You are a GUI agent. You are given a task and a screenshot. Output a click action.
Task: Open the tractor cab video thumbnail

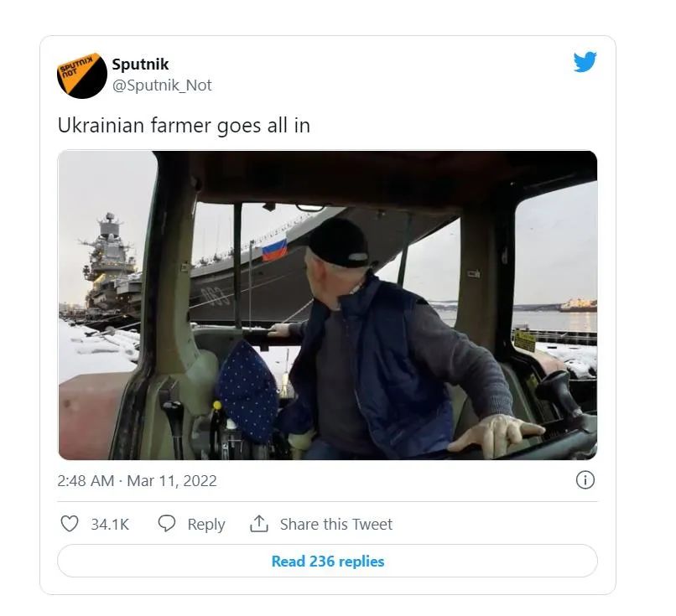[328, 305]
